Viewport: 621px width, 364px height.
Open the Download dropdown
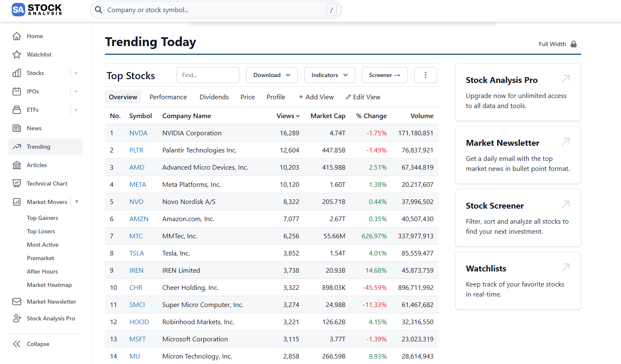[x=272, y=75]
